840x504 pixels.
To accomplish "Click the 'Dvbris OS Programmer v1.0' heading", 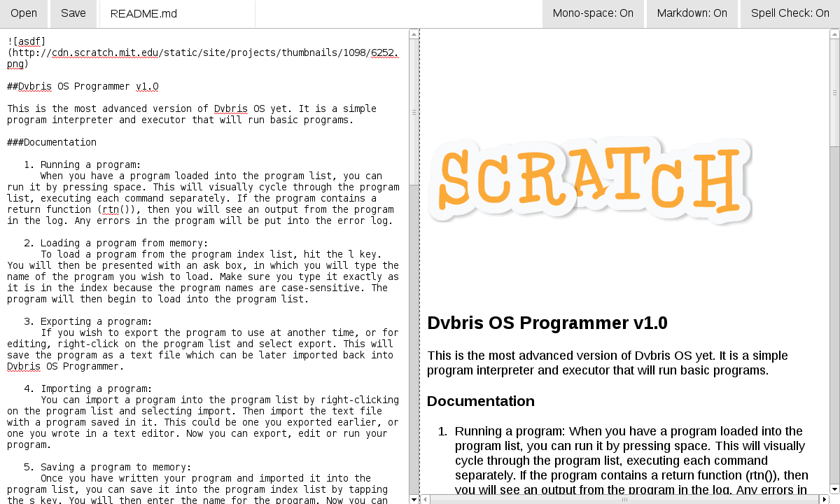I will (x=547, y=323).
